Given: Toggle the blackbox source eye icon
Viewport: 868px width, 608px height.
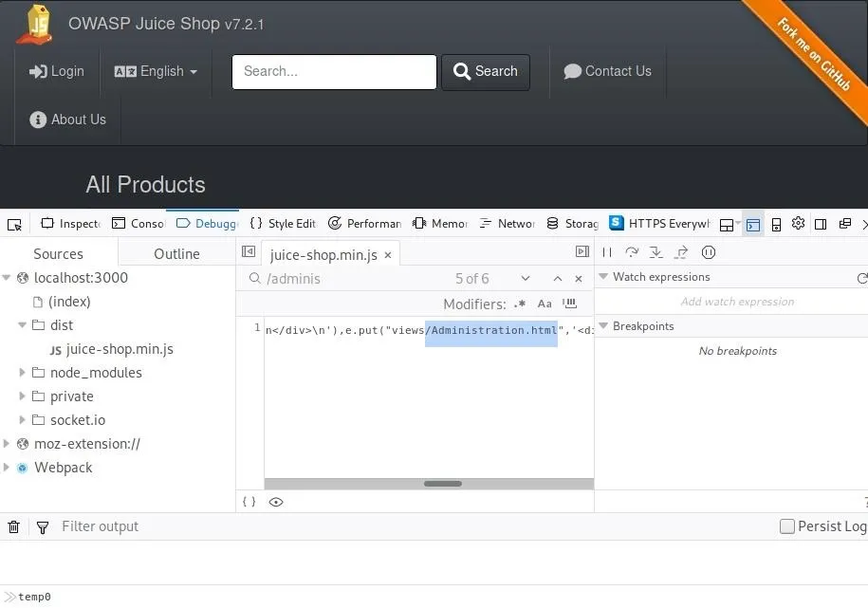Looking at the screenshot, I should point(276,502).
